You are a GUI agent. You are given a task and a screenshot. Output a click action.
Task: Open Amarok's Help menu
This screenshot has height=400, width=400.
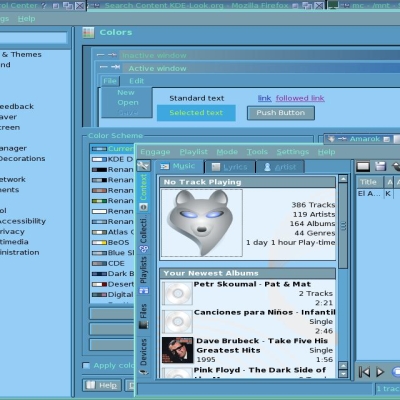click(x=326, y=152)
